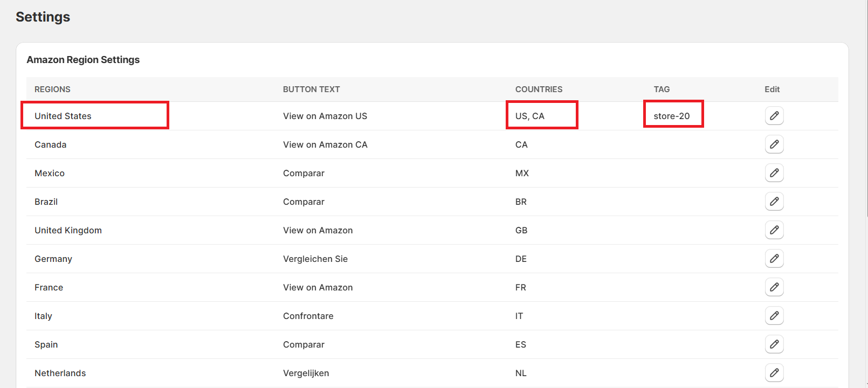Select the United States region name

pos(63,116)
